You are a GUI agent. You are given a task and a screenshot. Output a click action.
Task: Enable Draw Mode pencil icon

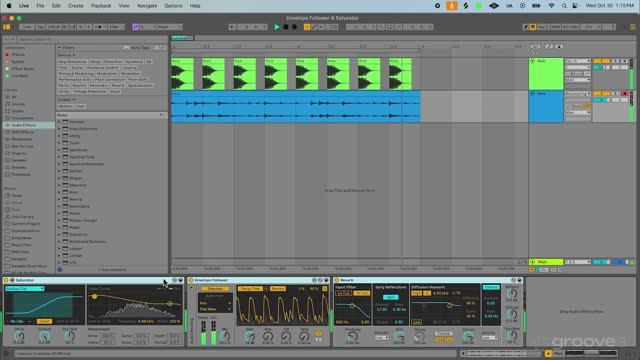[526, 27]
